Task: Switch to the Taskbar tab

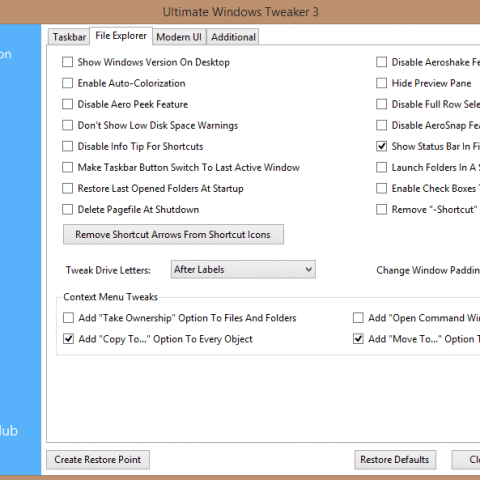Action: (x=69, y=37)
